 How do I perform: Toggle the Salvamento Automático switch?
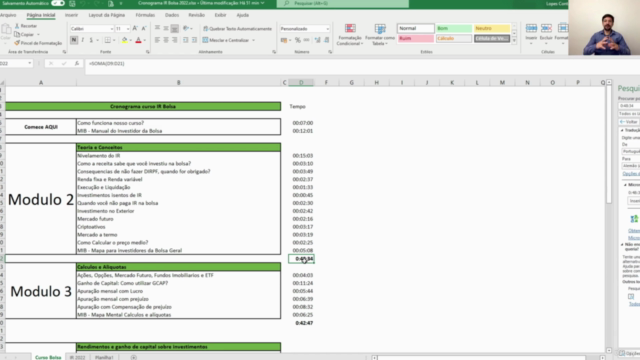[58, 3]
